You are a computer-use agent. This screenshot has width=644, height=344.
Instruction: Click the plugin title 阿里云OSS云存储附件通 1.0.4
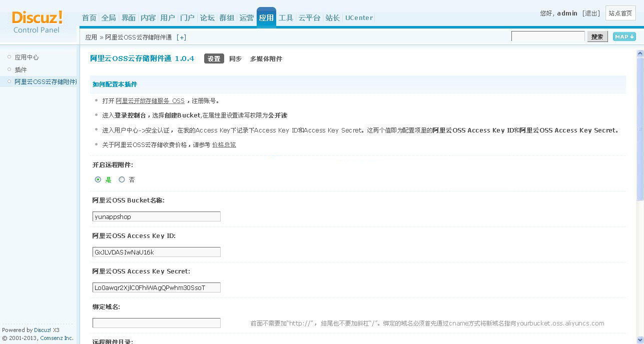point(142,58)
